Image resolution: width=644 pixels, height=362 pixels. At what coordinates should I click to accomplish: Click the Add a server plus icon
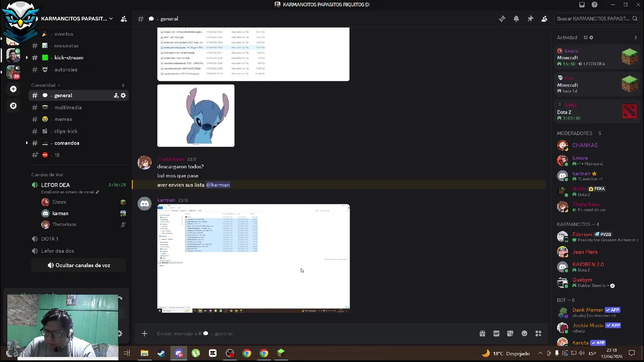click(13, 89)
